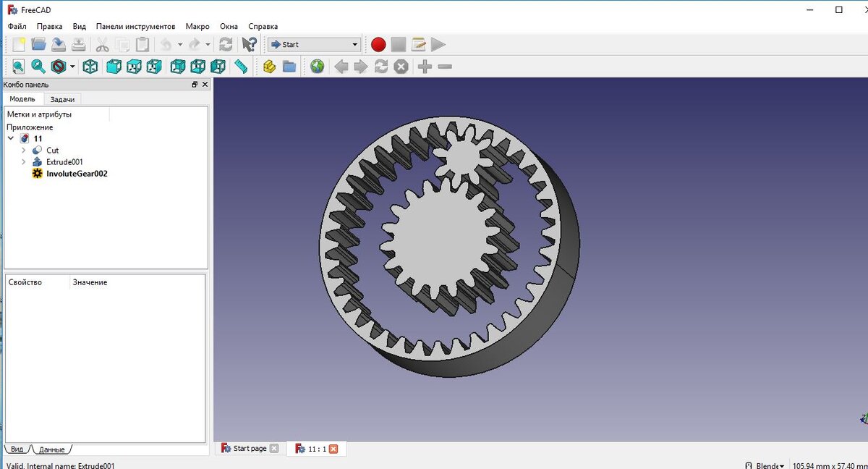Switch to the Модель tab

[22, 99]
